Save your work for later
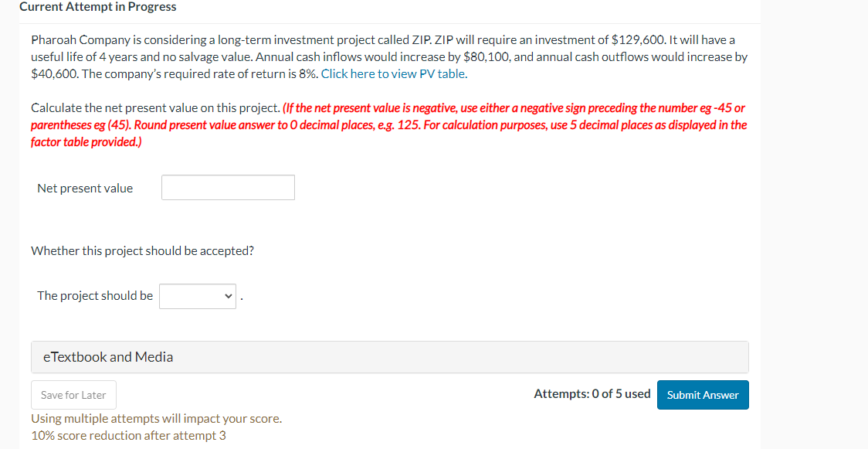 click(x=73, y=394)
